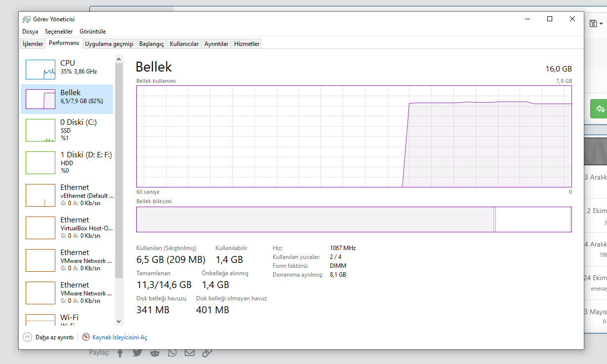
Task: Click the sidebar scrollbar up arrow
Action: [x=119, y=59]
